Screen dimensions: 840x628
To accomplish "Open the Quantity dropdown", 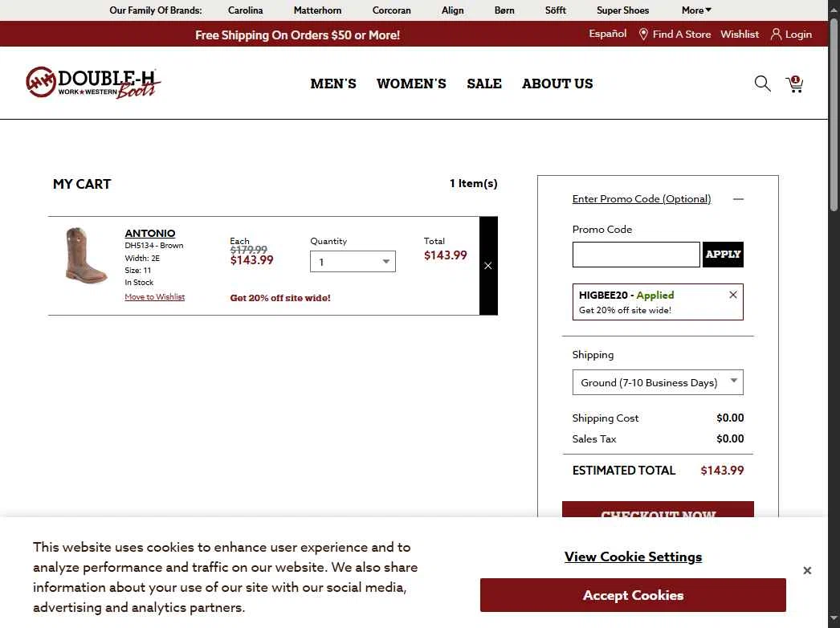I will tap(353, 262).
